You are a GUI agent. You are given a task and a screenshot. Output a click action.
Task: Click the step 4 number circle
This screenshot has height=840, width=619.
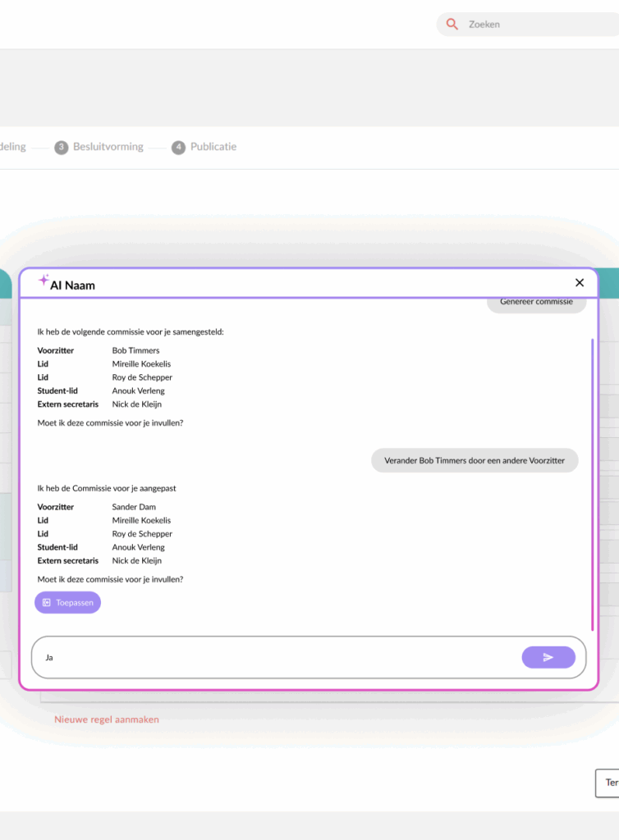coord(178,148)
